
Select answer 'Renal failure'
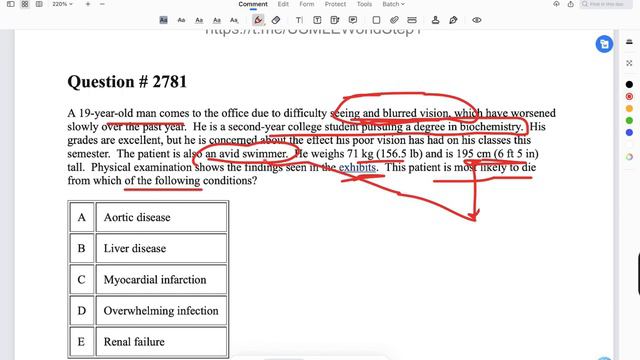[161, 342]
